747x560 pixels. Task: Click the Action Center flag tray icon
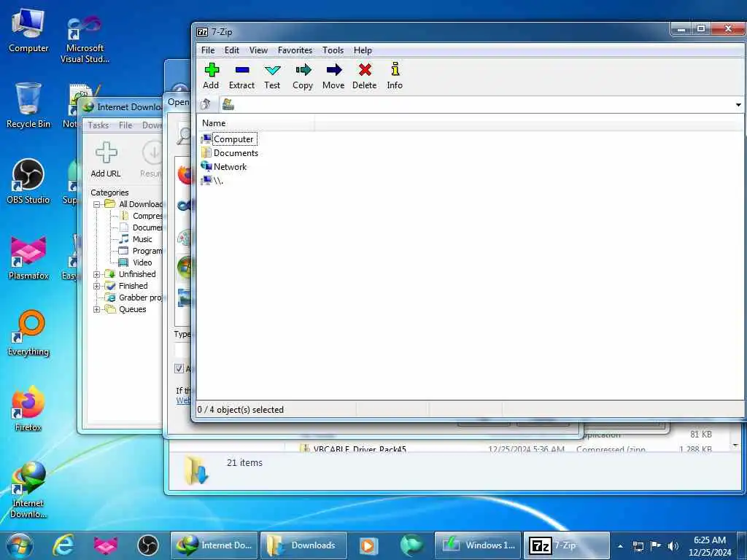click(656, 546)
